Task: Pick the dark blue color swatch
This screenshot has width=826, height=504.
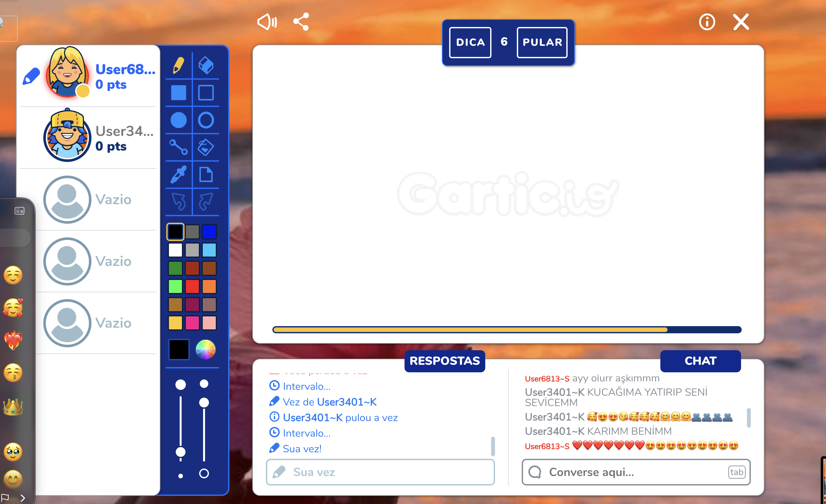Action: [x=210, y=232]
